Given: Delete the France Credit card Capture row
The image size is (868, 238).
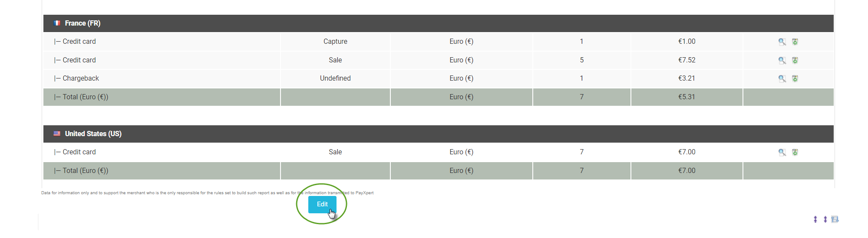Looking at the screenshot, I should click(795, 42).
